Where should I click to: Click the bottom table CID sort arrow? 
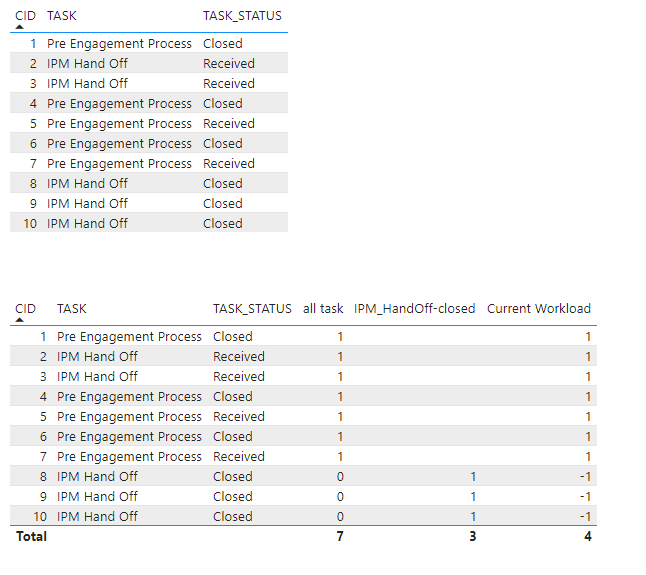19,320
